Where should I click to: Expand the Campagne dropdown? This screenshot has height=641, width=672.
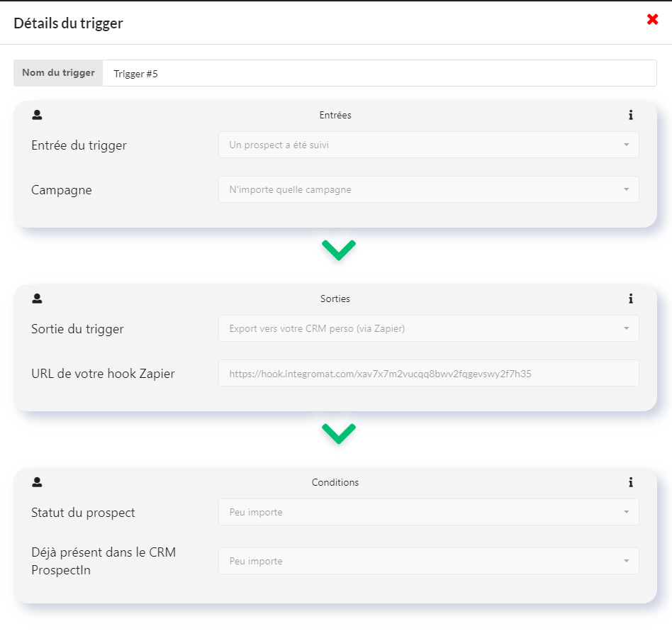[429, 189]
